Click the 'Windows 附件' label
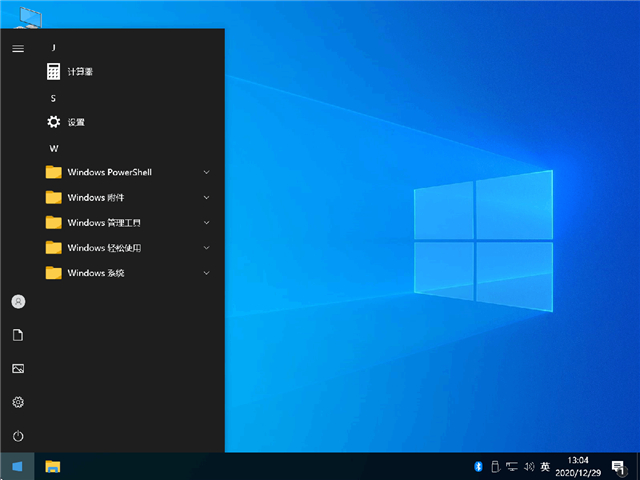The width and height of the screenshot is (640, 480). pyautogui.click(x=96, y=198)
